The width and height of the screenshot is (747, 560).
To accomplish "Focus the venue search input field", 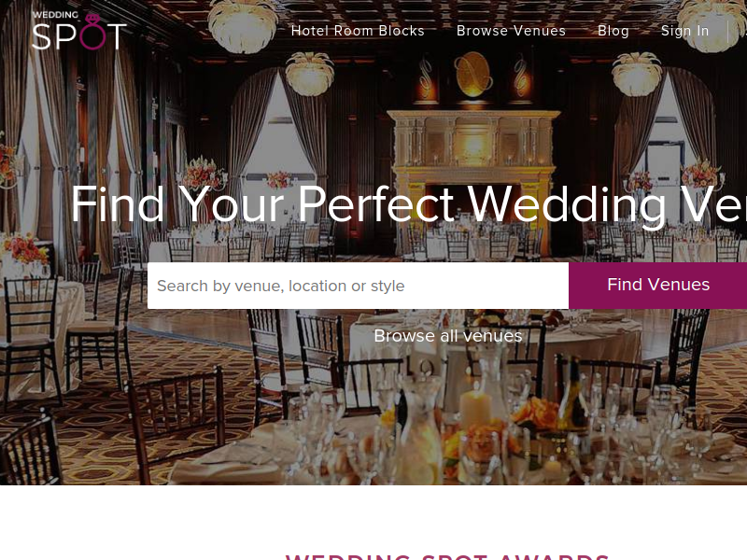I will click(358, 286).
